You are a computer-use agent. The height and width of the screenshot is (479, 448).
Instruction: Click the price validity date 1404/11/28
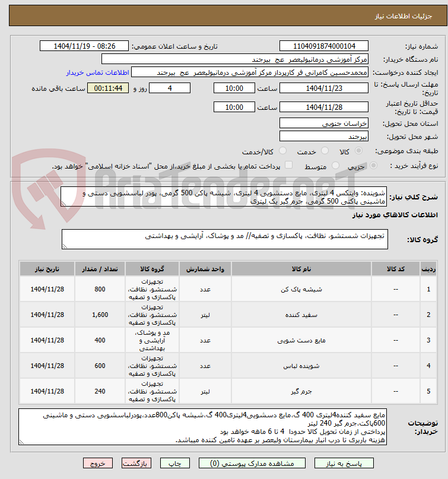324,107
